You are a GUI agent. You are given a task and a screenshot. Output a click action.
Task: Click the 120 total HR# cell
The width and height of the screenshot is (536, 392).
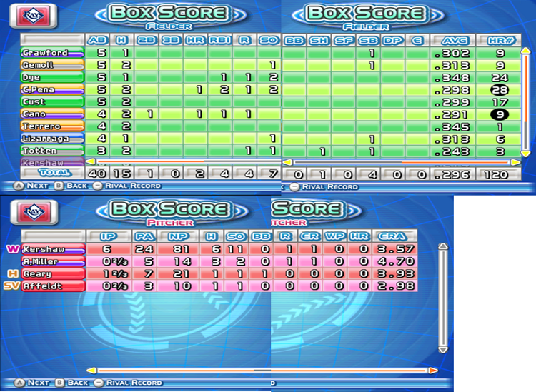[x=498, y=174]
